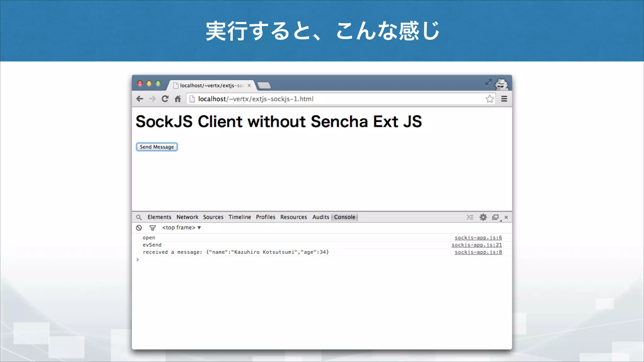Bookmark page with the star icon

pyautogui.click(x=490, y=99)
